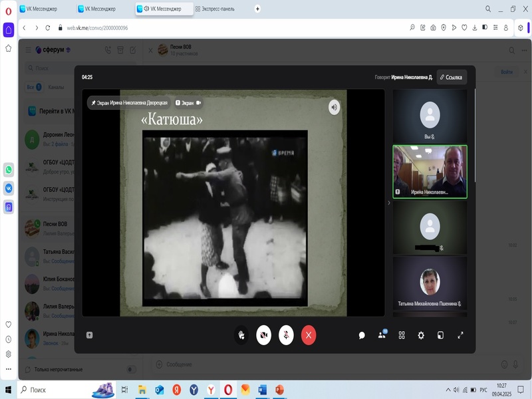Go back in browser history

[x=24, y=28]
